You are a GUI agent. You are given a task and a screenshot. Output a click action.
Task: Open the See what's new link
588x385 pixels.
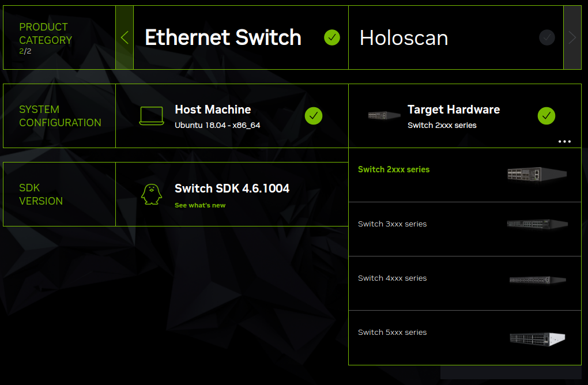(x=200, y=206)
